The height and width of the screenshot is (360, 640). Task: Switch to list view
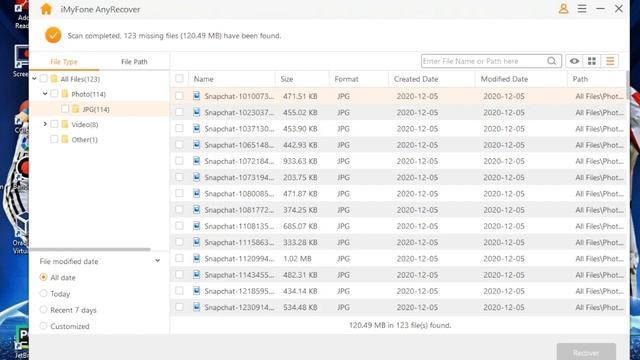[610, 61]
